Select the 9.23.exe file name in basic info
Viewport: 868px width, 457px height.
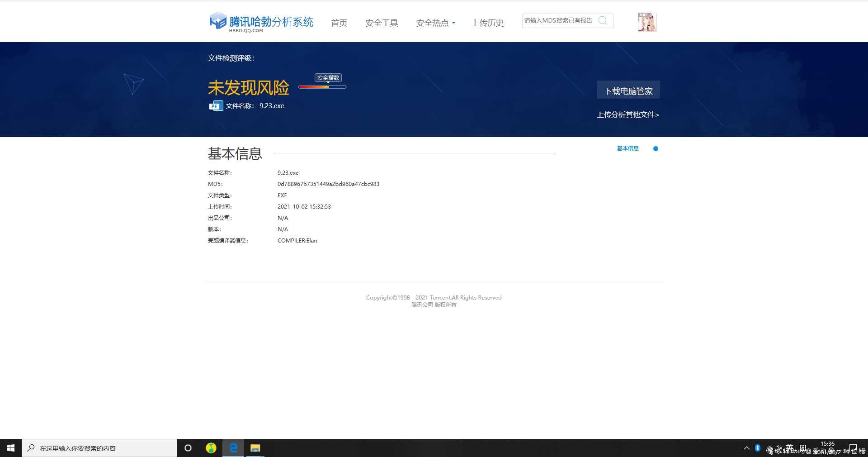click(x=288, y=173)
